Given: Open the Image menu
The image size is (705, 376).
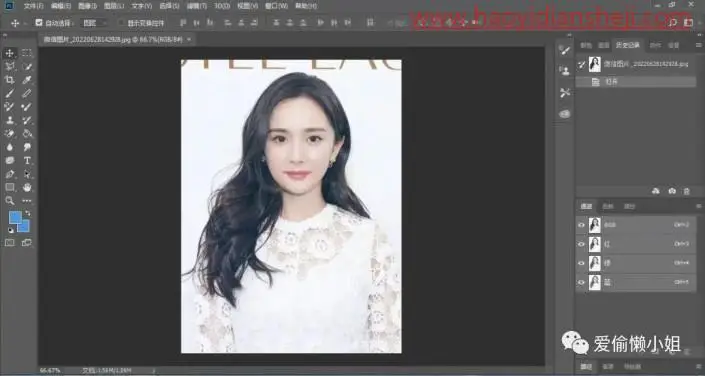Looking at the screenshot, I should [x=87, y=6].
